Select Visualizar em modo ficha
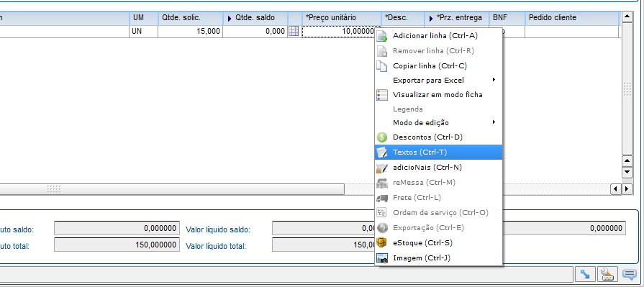The image size is (644, 287). [439, 94]
